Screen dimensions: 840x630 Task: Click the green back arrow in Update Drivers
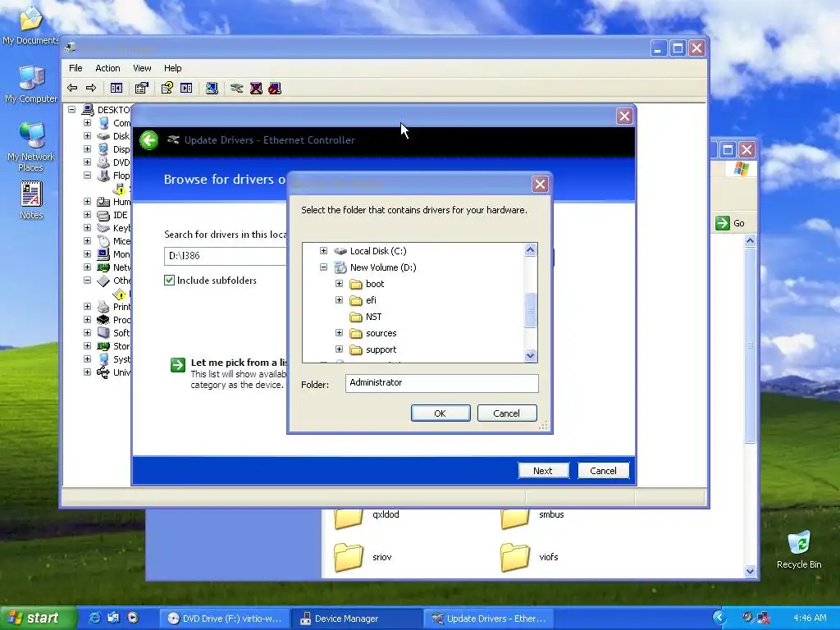(149, 140)
